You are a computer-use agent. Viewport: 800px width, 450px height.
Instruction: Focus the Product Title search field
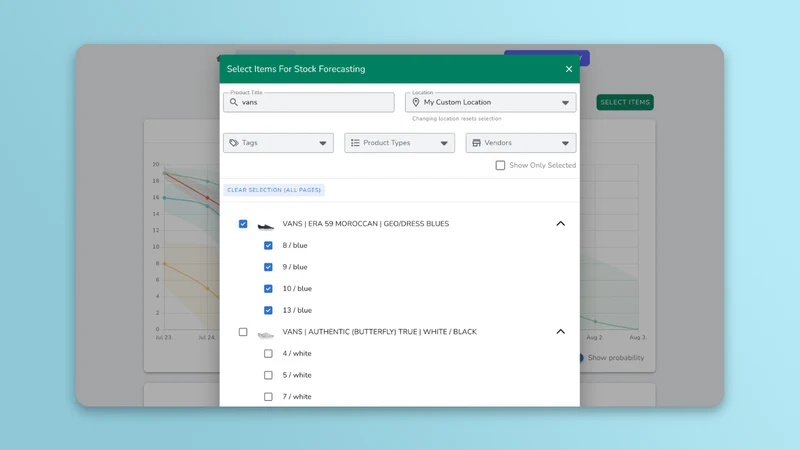[309, 102]
